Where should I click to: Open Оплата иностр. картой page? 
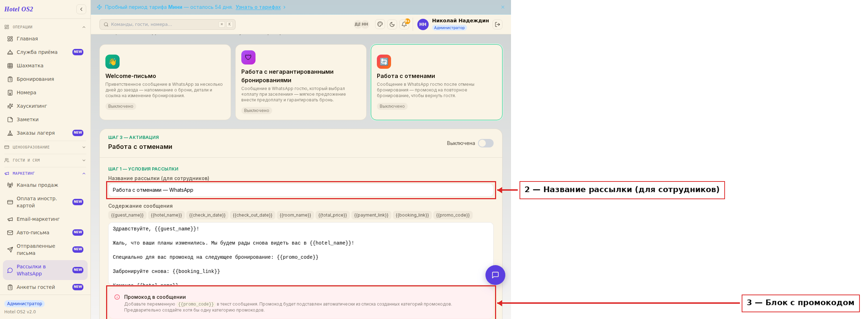[45, 202]
